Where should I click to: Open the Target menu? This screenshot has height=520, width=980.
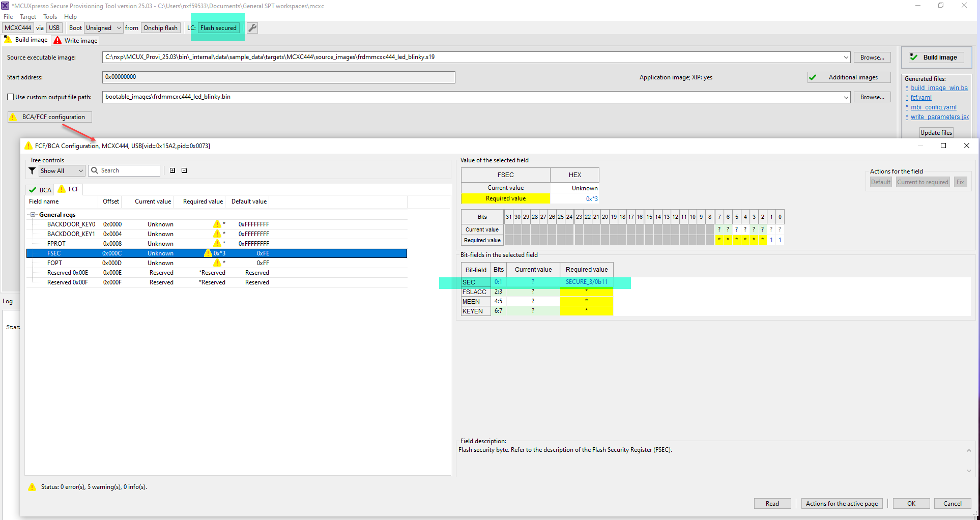[28, 16]
